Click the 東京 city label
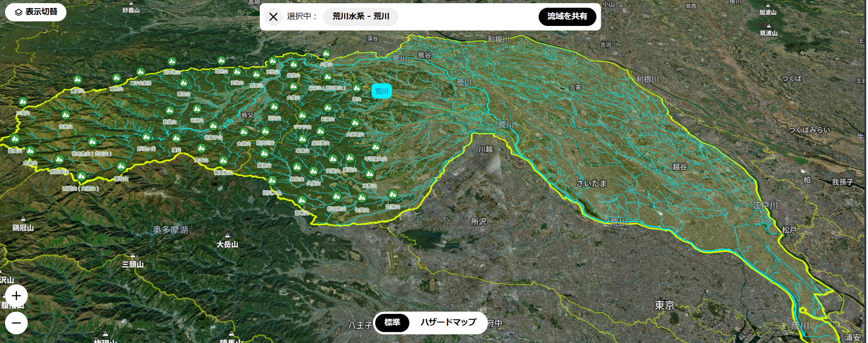 point(664,306)
